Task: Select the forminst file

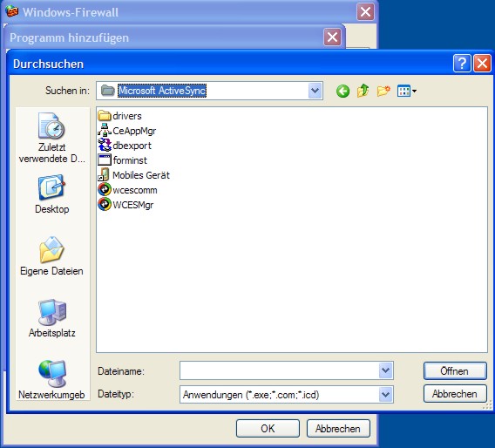Action: pos(123,160)
